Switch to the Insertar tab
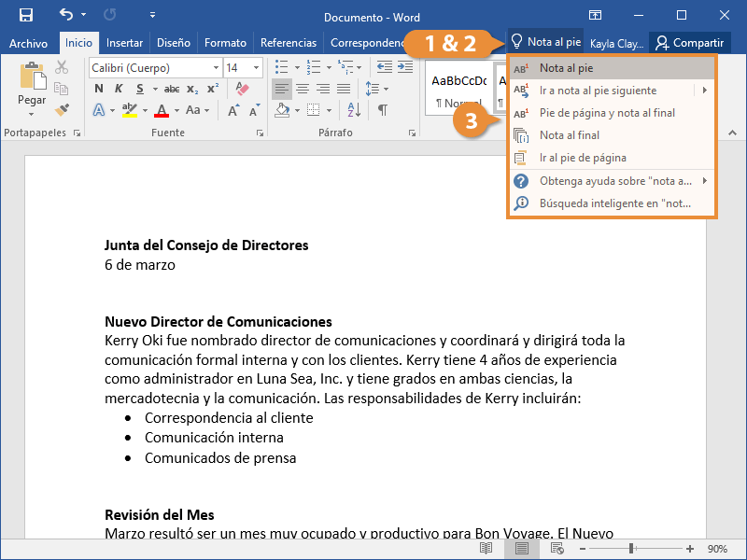The image size is (747, 560). (x=124, y=43)
